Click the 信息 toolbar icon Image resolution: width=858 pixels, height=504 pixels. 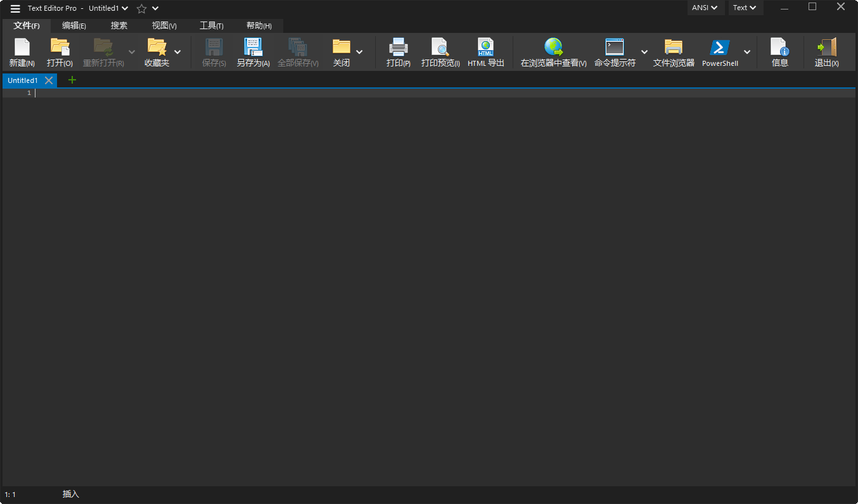click(x=779, y=51)
